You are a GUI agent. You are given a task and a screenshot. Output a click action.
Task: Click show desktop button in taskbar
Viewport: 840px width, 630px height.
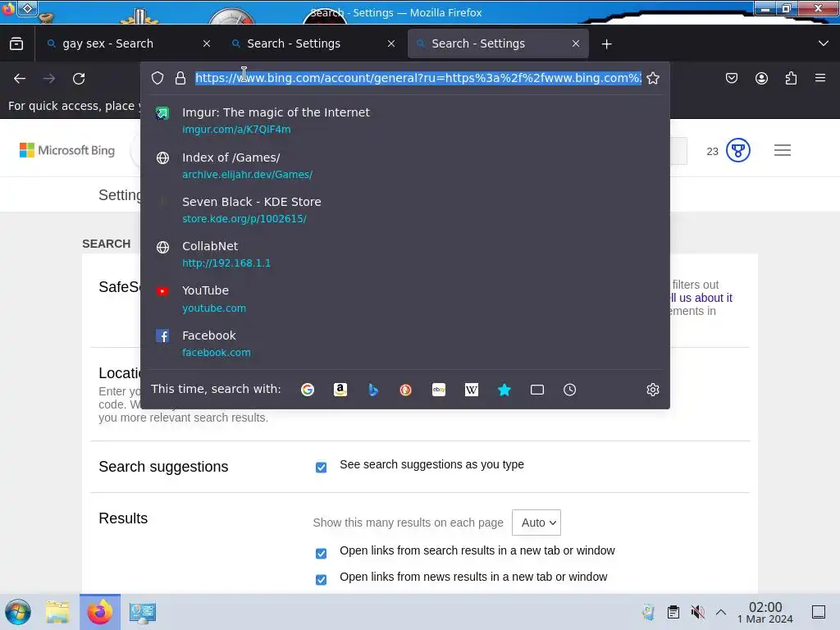tap(819, 612)
